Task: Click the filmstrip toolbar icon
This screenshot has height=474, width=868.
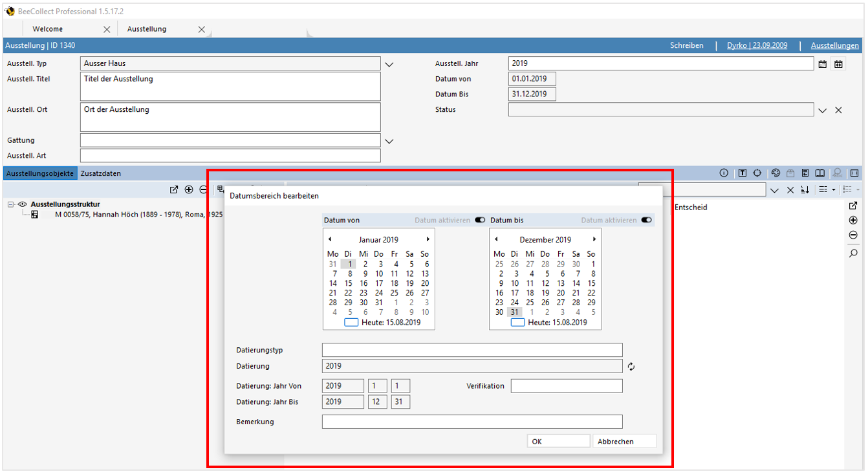Action: (854, 173)
